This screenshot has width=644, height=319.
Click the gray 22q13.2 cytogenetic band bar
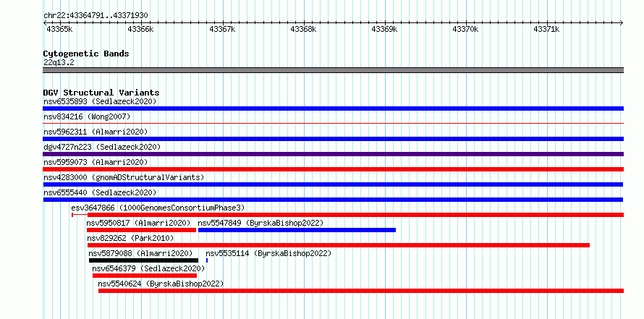[333, 70]
